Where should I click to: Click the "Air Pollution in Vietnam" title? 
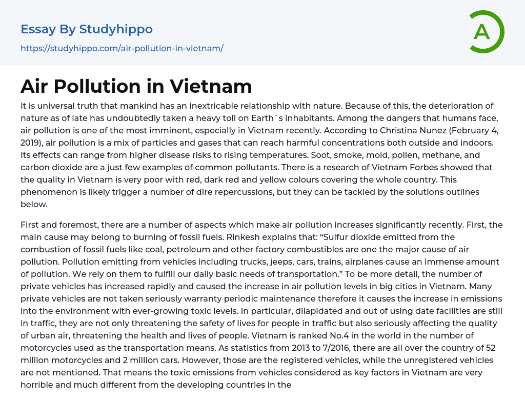click(x=136, y=86)
